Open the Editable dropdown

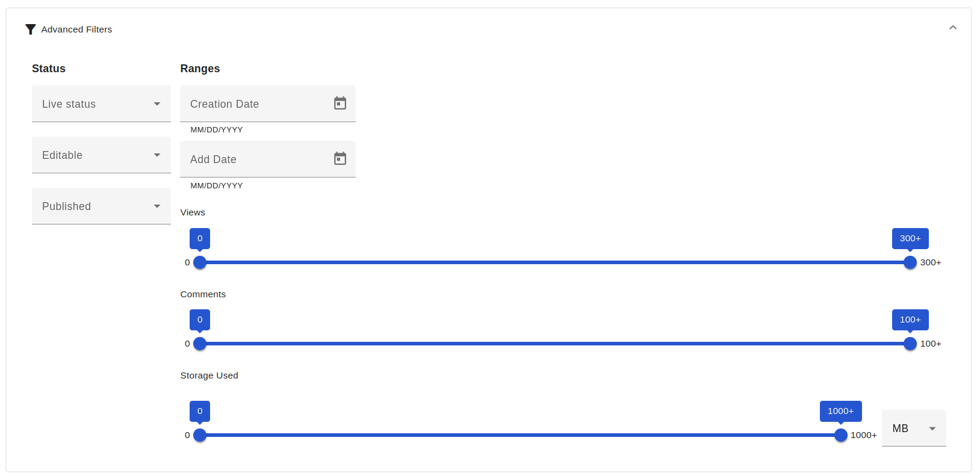pyautogui.click(x=101, y=155)
